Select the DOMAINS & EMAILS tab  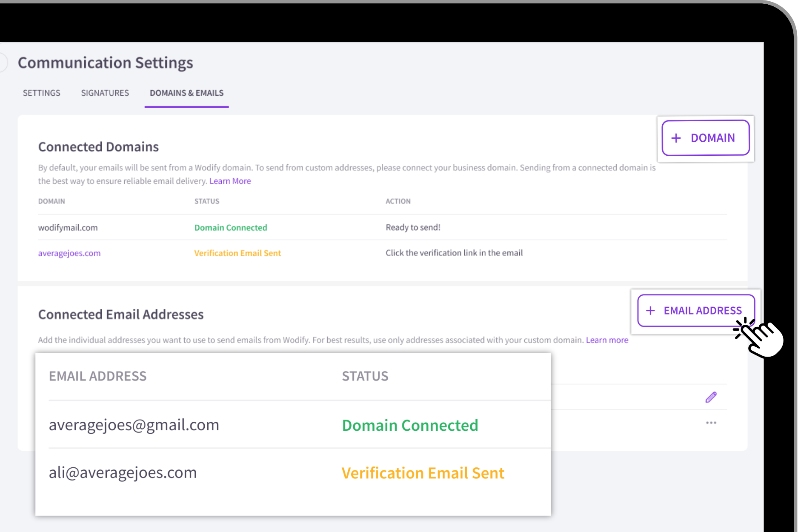pyautogui.click(x=186, y=93)
